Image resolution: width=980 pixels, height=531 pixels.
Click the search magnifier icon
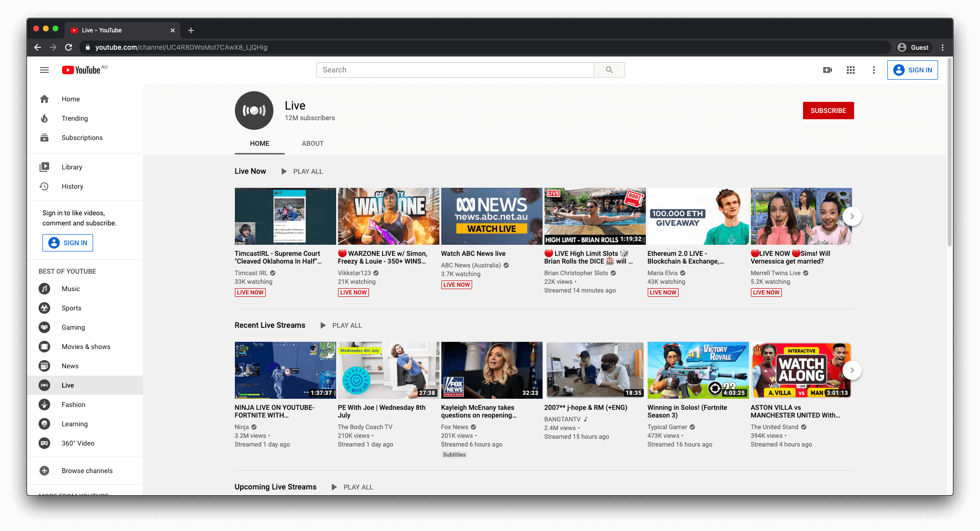click(609, 70)
